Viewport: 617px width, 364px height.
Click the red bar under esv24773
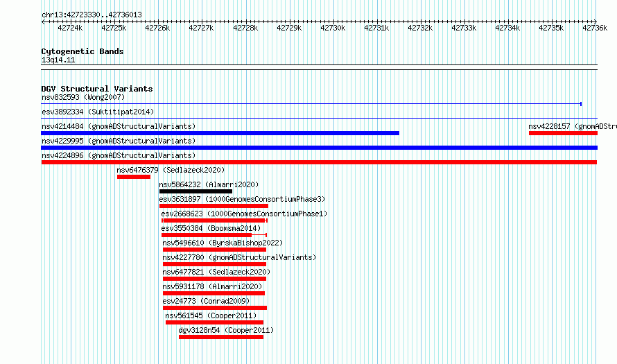215,308
